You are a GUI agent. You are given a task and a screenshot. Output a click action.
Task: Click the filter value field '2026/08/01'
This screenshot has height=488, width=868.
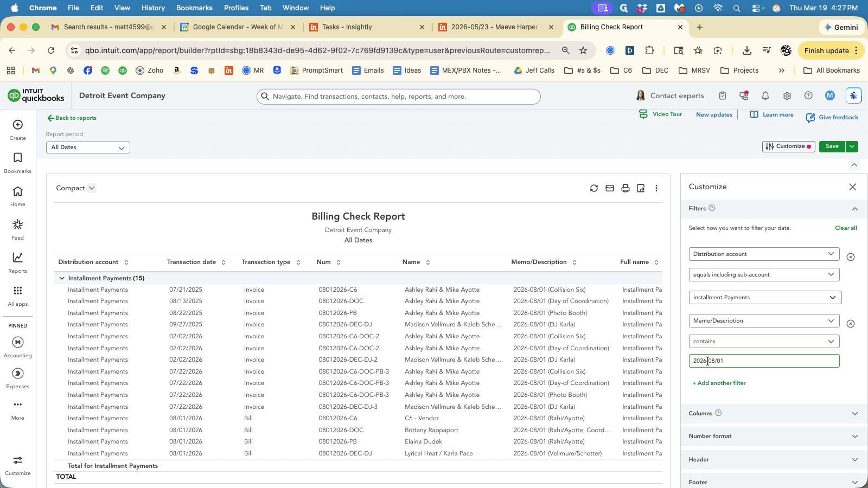pyautogui.click(x=764, y=361)
